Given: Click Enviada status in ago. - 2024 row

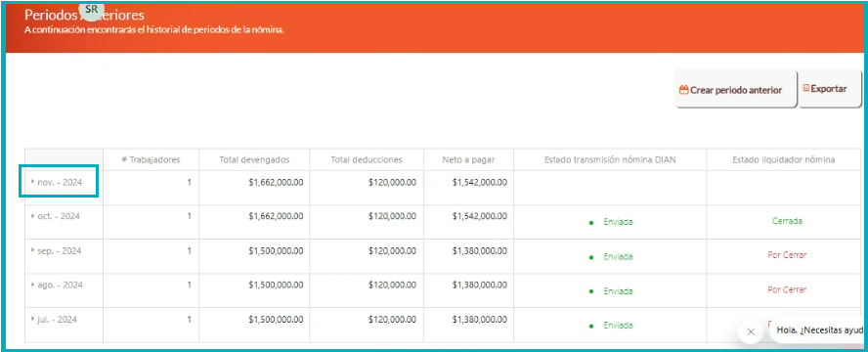Looking at the screenshot, I should [618, 291].
